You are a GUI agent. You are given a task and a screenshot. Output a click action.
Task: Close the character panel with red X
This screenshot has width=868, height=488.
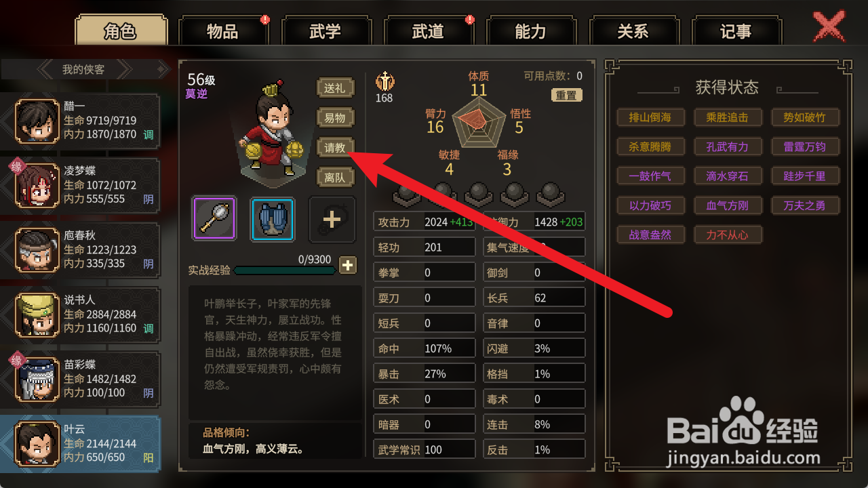(829, 27)
